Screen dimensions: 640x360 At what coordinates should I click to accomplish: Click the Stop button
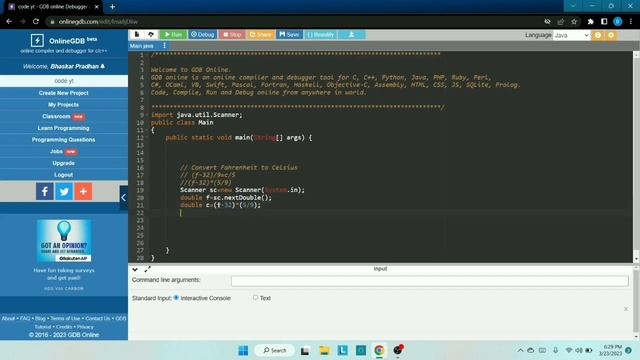(x=232, y=35)
